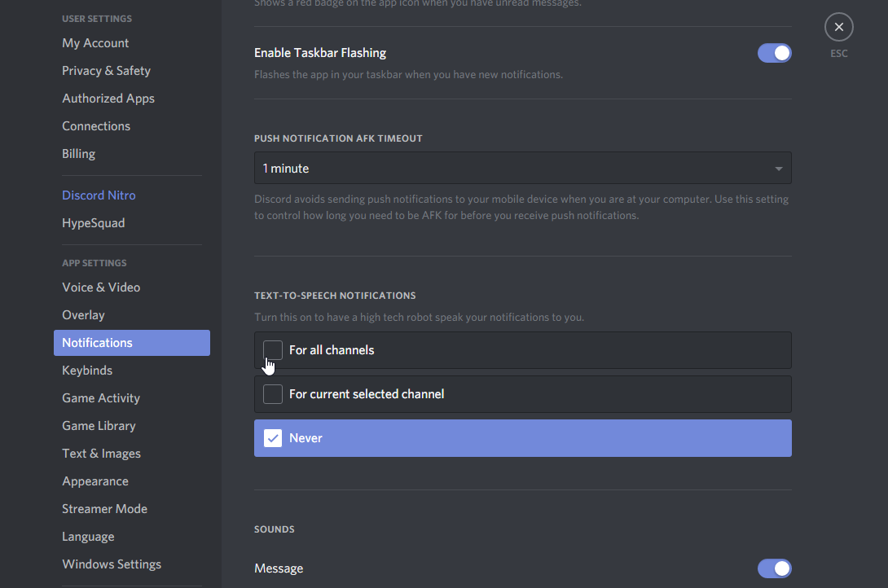The image size is (888, 588).
Task: Open the Overlay settings
Action: 83,314
